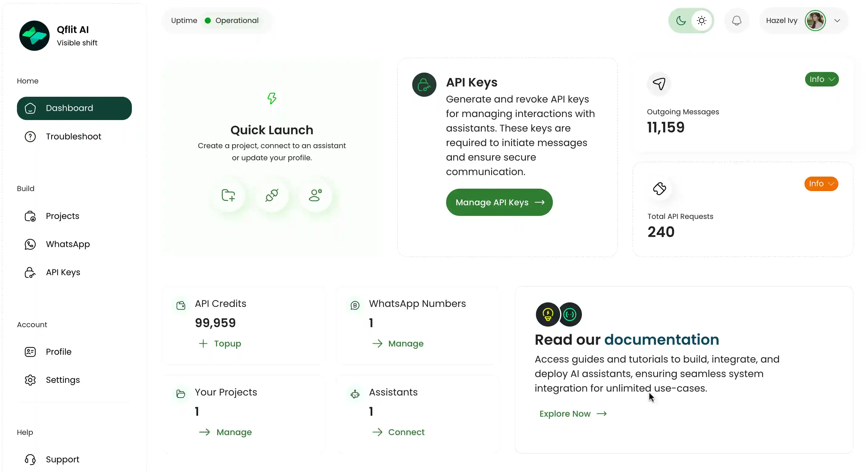Image resolution: width=868 pixels, height=472 pixels.
Task: Select light mode sun toggle
Action: pos(702,21)
